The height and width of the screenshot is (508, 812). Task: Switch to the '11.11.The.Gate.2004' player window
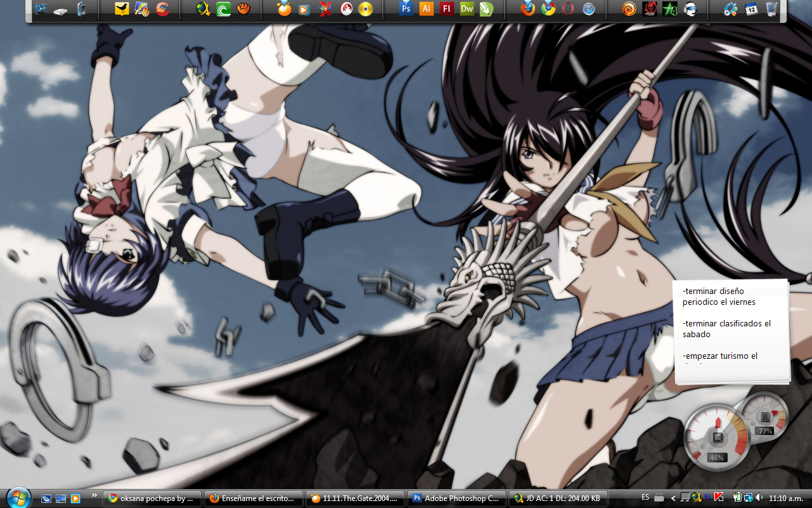point(355,498)
